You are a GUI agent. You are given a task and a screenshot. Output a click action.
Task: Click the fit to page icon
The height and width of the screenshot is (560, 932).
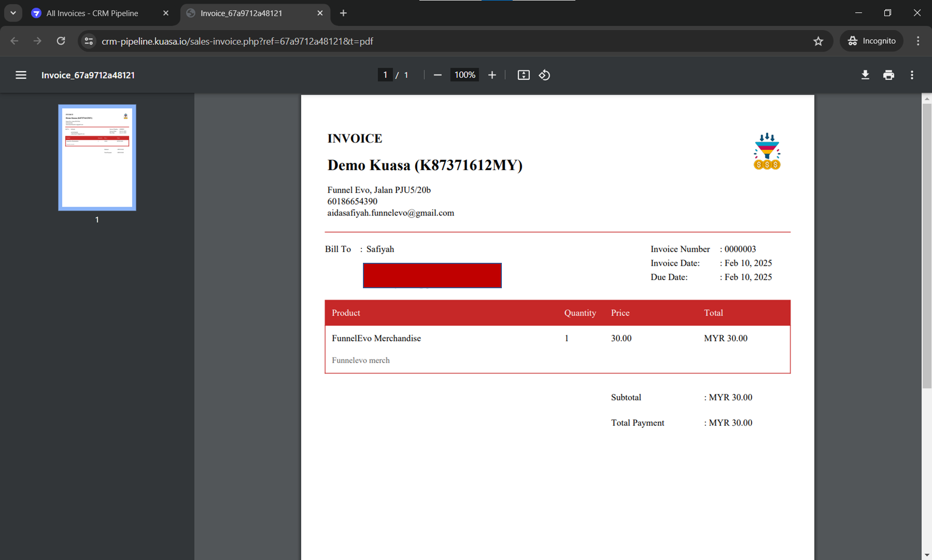(x=523, y=75)
